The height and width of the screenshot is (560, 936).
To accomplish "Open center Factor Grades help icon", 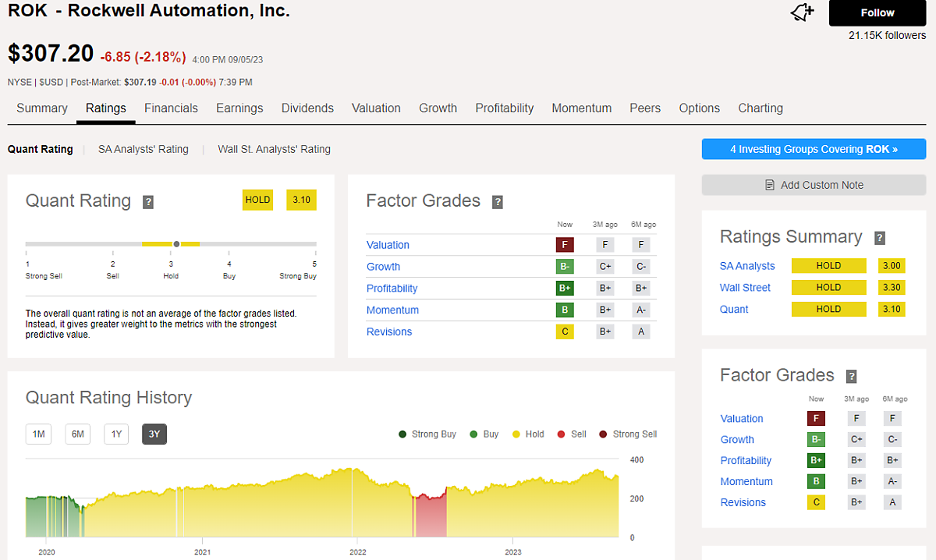I will click(x=498, y=202).
